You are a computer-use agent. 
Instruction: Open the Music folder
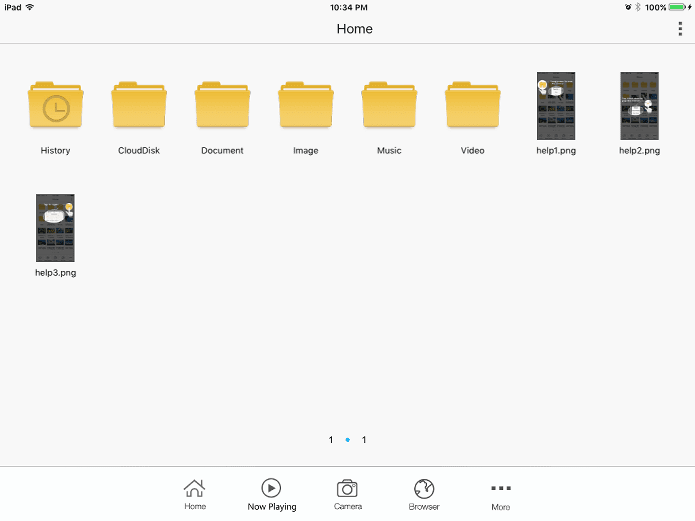point(389,105)
